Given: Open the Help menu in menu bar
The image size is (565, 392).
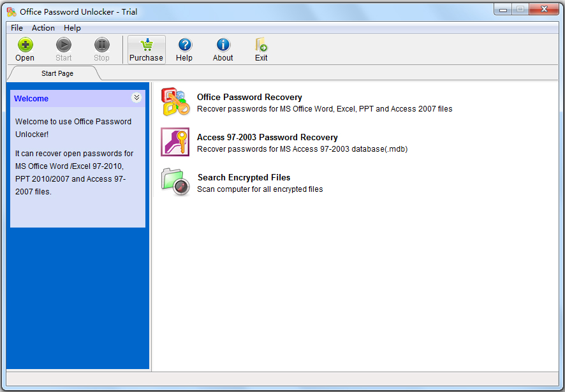Looking at the screenshot, I should 72,28.
